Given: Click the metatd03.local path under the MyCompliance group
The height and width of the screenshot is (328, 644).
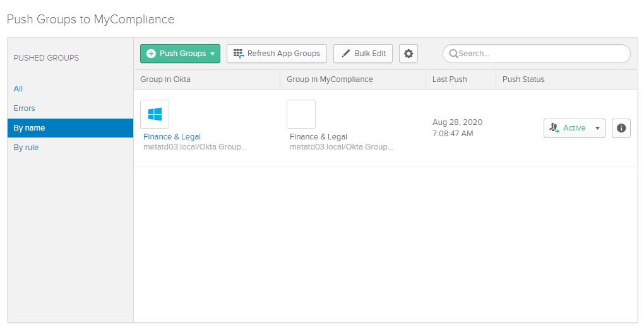Looking at the screenshot, I should pyautogui.click(x=342, y=146).
